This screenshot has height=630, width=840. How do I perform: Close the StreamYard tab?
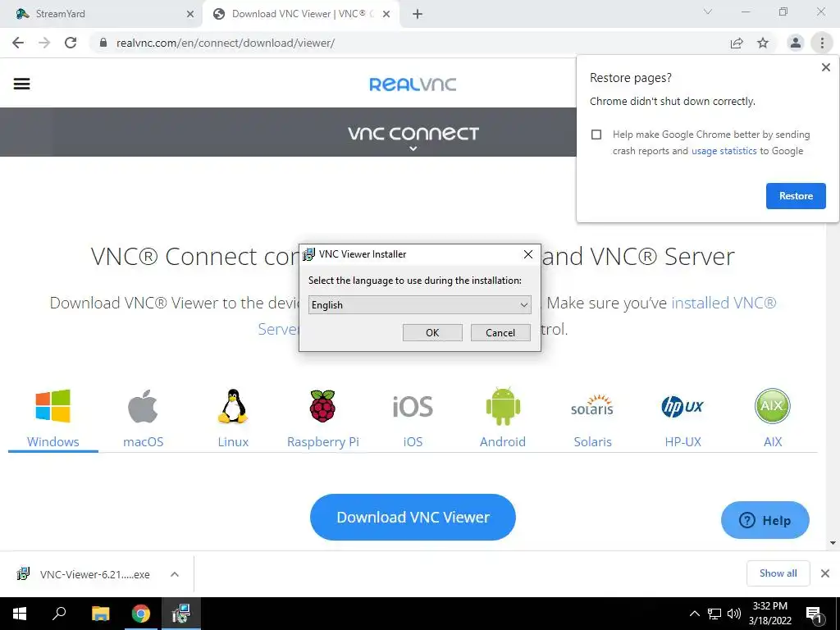pos(190,15)
